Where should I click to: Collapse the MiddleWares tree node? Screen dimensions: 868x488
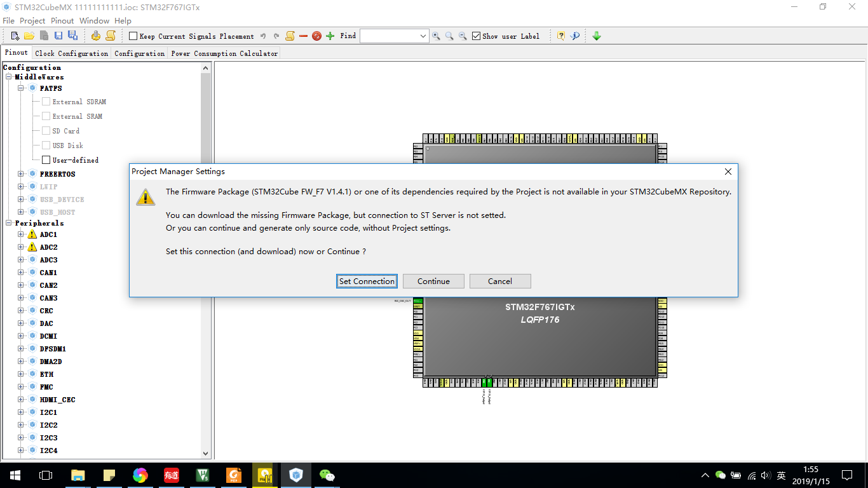click(x=9, y=77)
